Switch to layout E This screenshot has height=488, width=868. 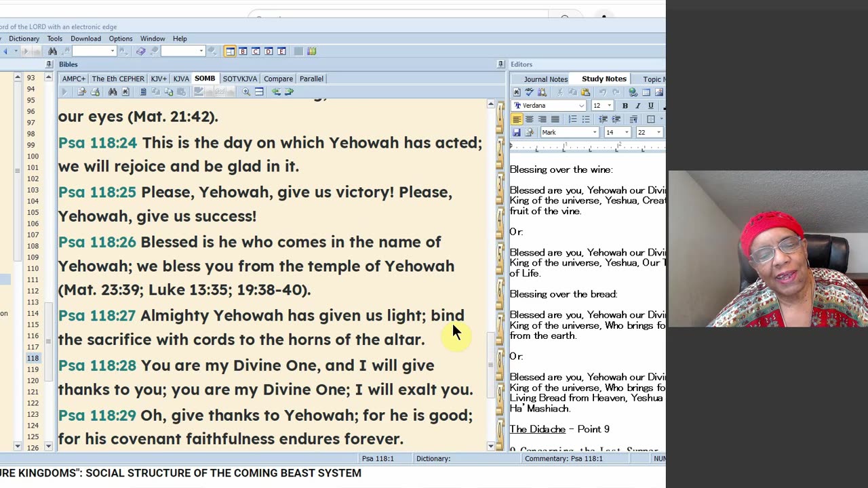[x=281, y=52]
